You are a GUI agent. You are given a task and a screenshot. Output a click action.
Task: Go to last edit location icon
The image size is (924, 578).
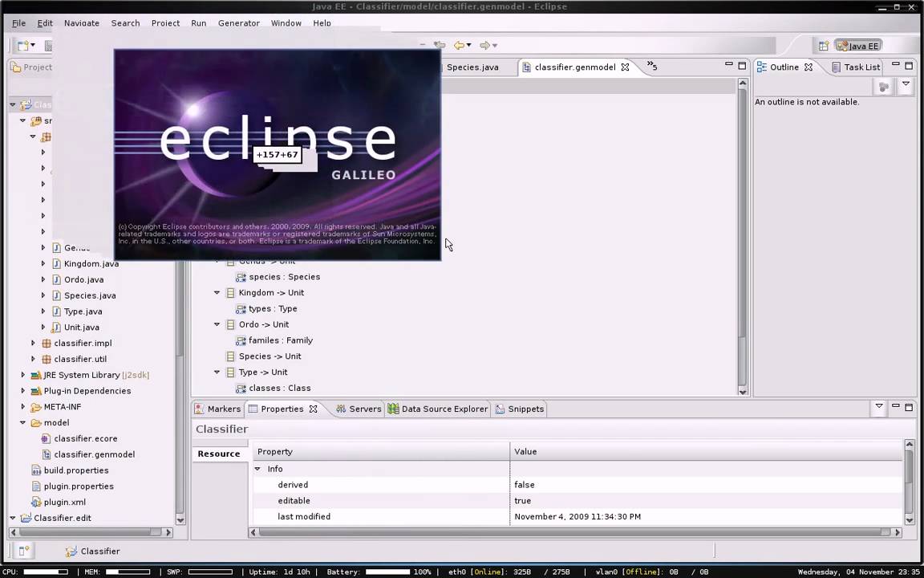[x=439, y=46]
